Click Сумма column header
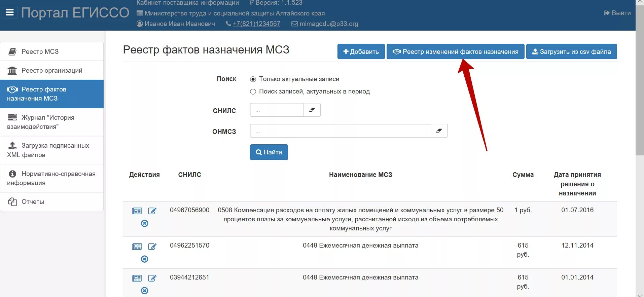 tap(523, 175)
